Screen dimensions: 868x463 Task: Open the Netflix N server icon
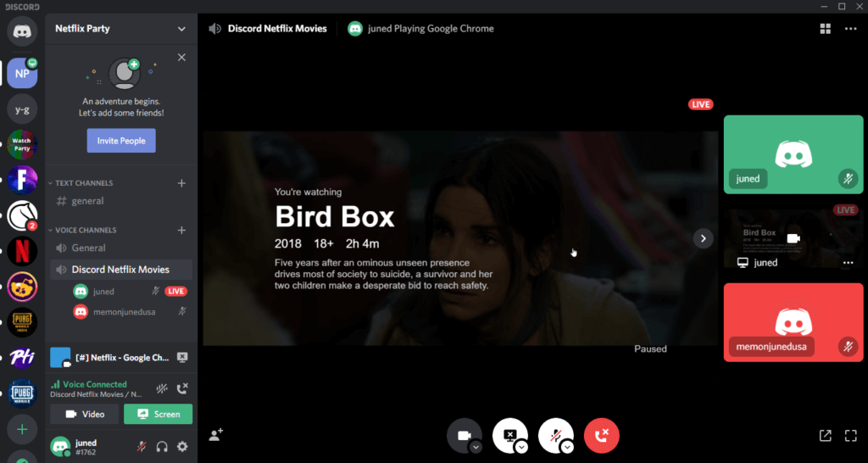(22, 252)
